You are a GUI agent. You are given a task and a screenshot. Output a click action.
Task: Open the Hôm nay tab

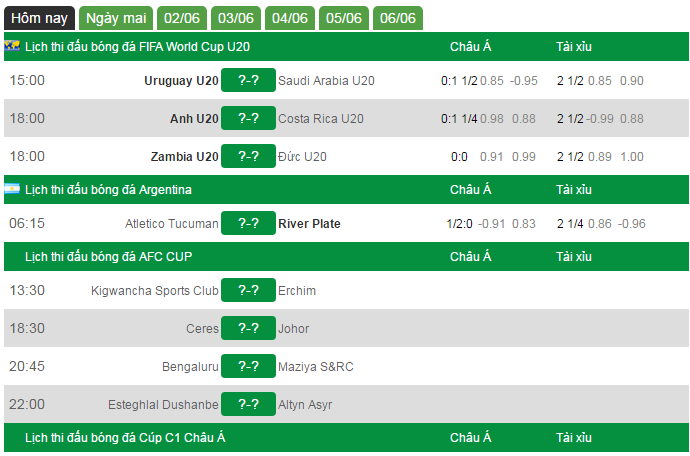(39, 18)
